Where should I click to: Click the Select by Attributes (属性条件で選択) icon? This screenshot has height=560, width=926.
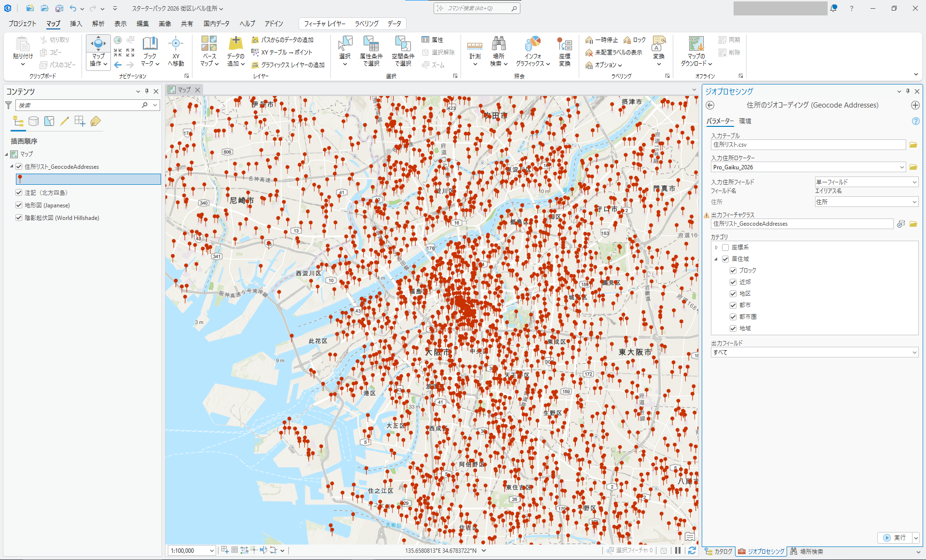point(371,44)
